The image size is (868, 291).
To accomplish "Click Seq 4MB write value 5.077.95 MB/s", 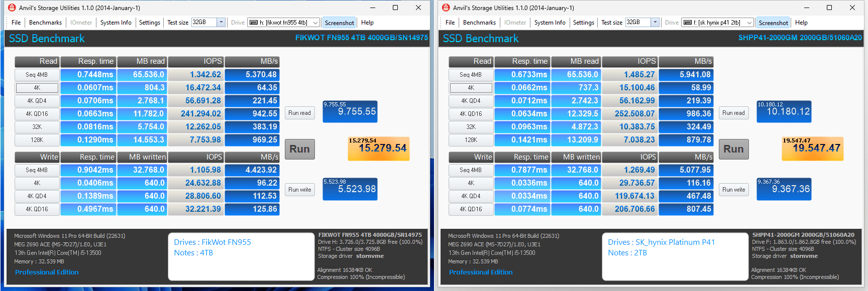I will tap(686, 170).
